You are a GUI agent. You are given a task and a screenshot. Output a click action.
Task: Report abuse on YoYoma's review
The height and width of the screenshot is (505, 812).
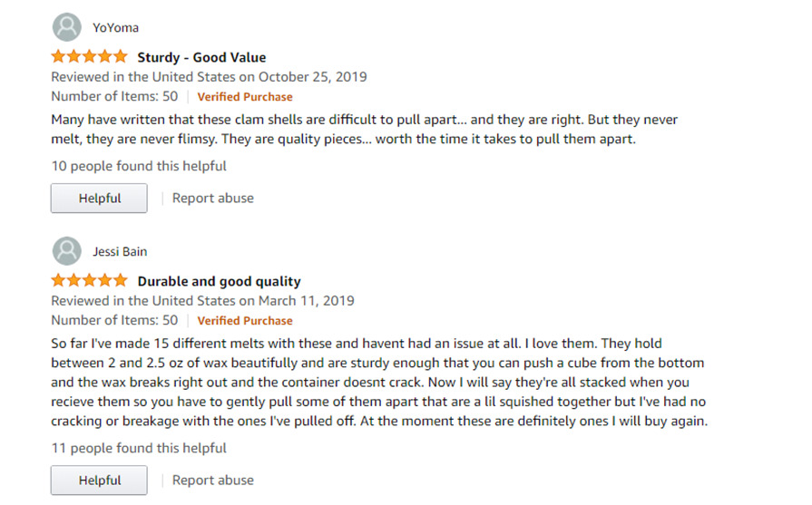[x=213, y=199]
